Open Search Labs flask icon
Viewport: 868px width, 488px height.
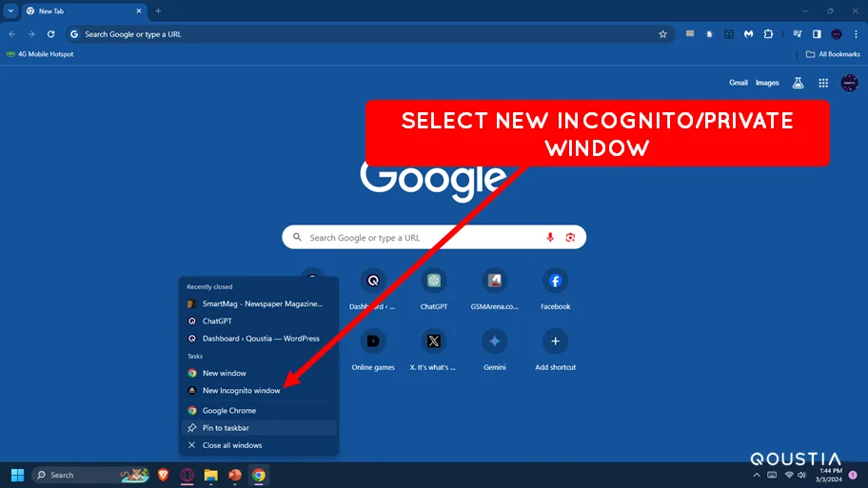click(798, 83)
